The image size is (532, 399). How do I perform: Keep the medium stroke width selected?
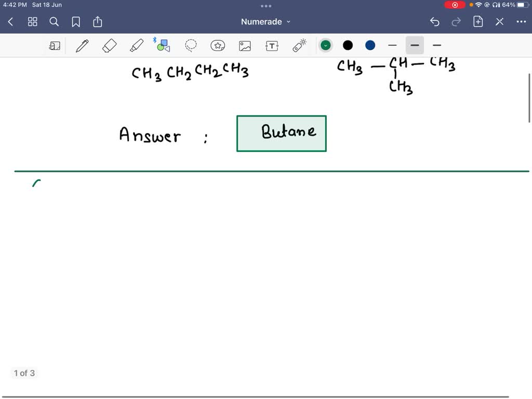[414, 45]
